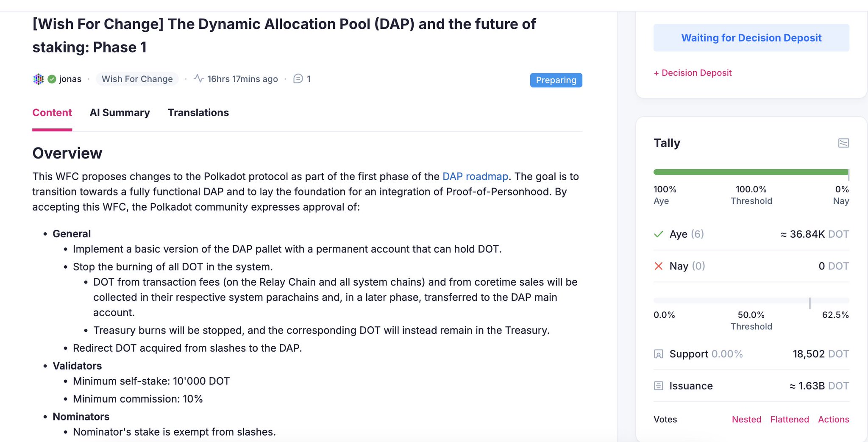Viewport: 868px width, 442px height.
Task: Select the Content tab
Action: 52,113
